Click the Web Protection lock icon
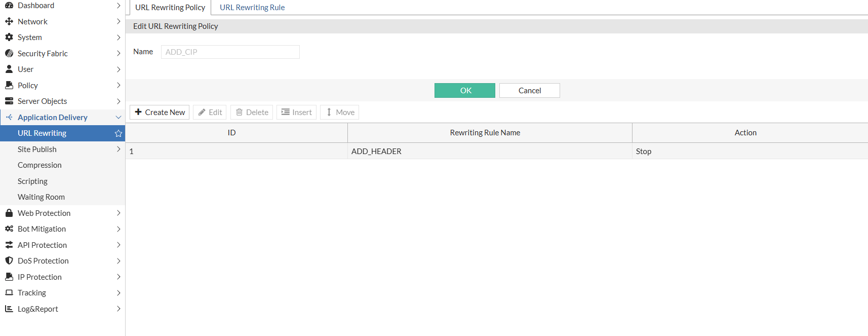The image size is (868, 336). point(9,213)
